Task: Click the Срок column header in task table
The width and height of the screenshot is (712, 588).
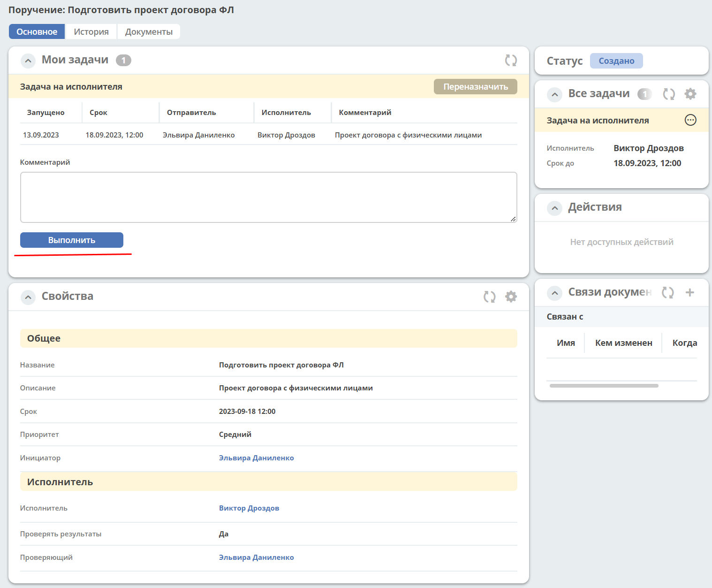Action: click(x=98, y=113)
